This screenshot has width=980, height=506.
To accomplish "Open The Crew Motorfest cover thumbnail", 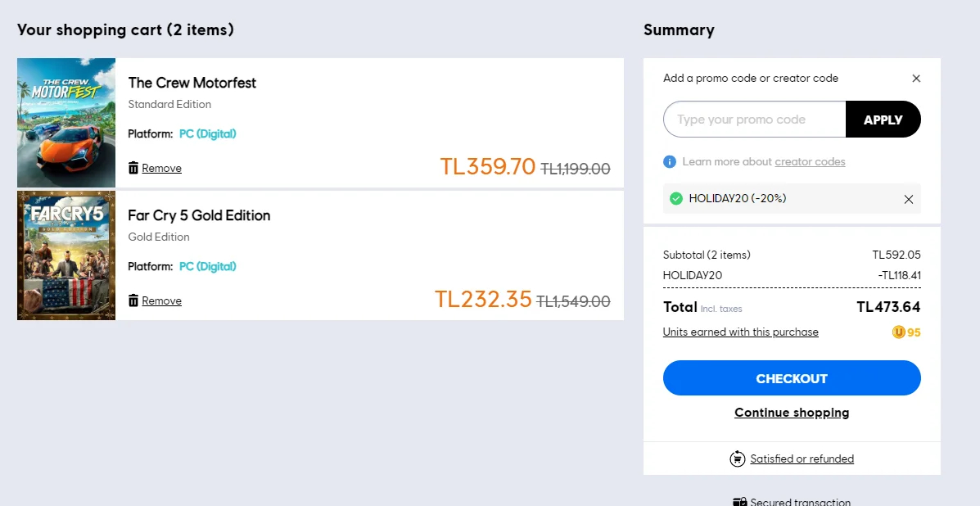I will (66, 123).
